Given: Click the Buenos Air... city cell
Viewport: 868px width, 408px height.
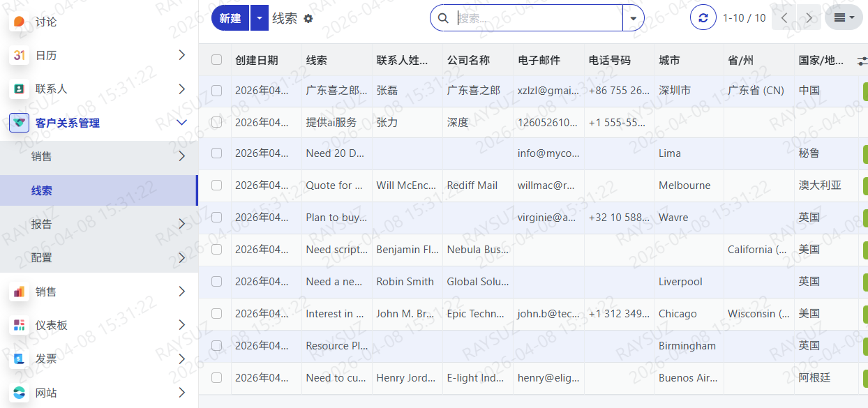Looking at the screenshot, I should click(689, 378).
